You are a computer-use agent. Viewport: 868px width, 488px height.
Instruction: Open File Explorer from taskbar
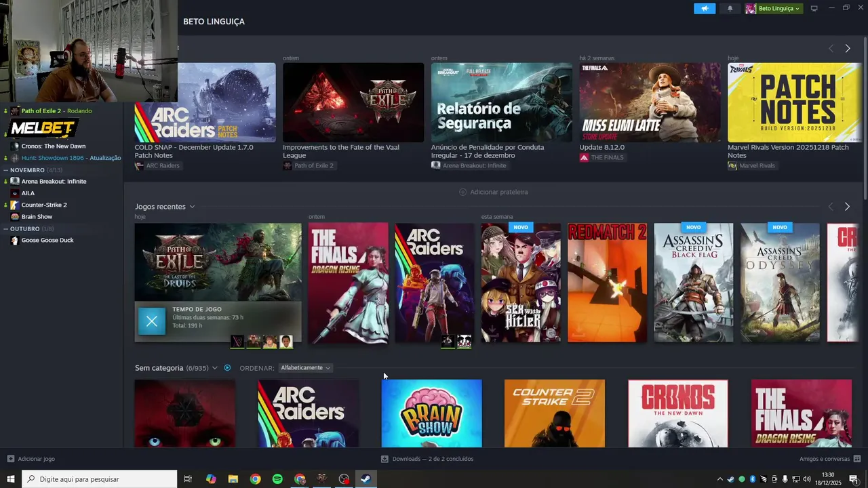pos(233,479)
